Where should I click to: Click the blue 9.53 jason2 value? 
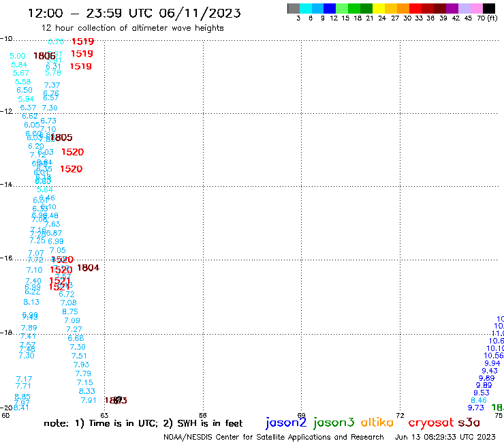click(482, 393)
